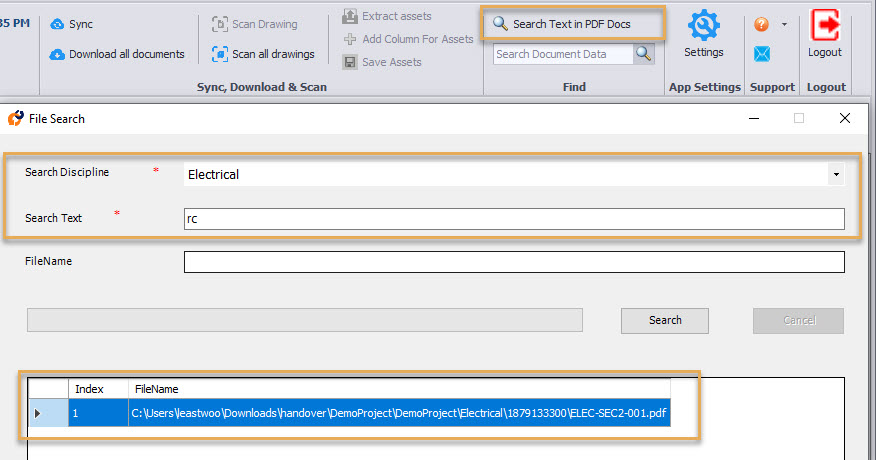Viewport: 876px width, 460px height.
Task: Click the Scan all drawings icon
Action: coord(220,54)
